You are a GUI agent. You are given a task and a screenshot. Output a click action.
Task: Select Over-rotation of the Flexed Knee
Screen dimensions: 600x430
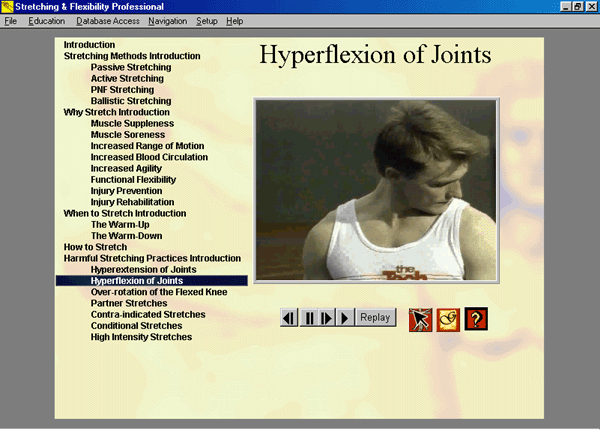coord(158,292)
